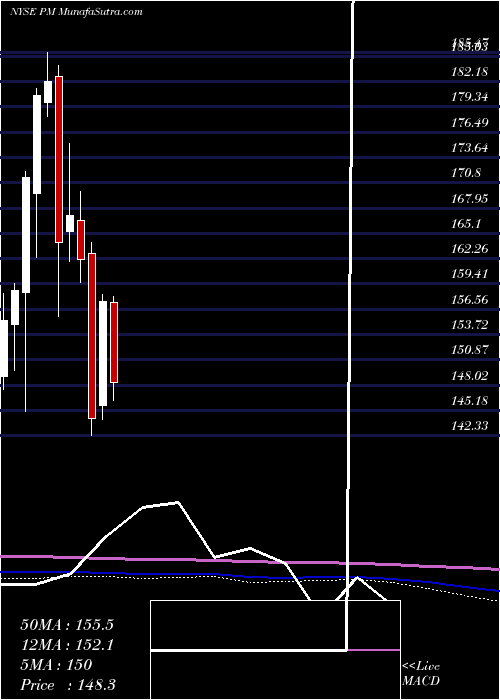The height and width of the screenshot is (700, 500).
Task: Click the 50MA : 155.5 reading
Action: (67, 625)
